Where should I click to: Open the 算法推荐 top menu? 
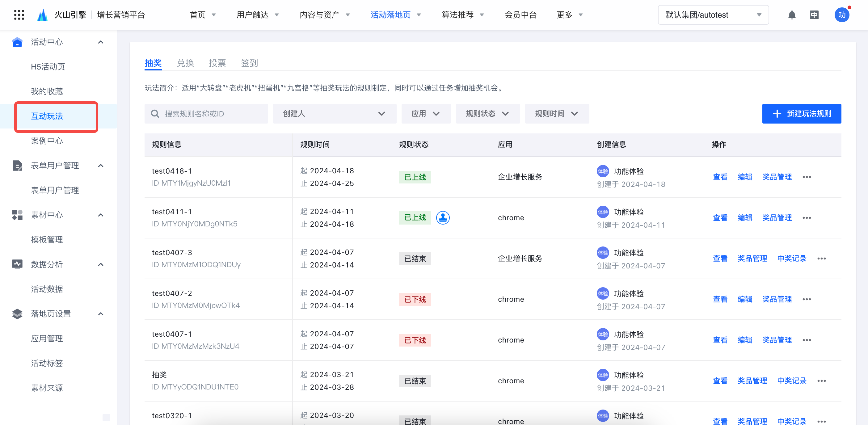click(x=463, y=15)
